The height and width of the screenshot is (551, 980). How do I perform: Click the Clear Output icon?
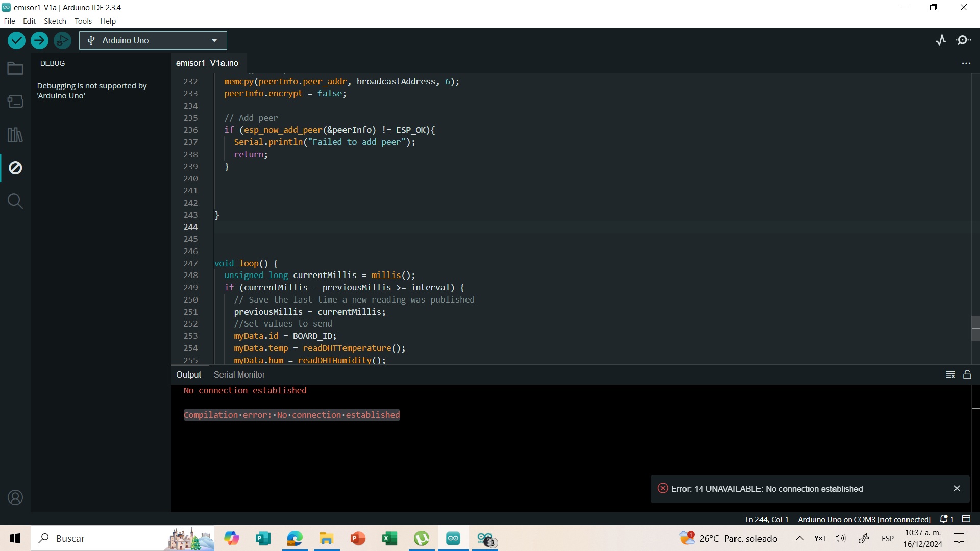pos(950,374)
